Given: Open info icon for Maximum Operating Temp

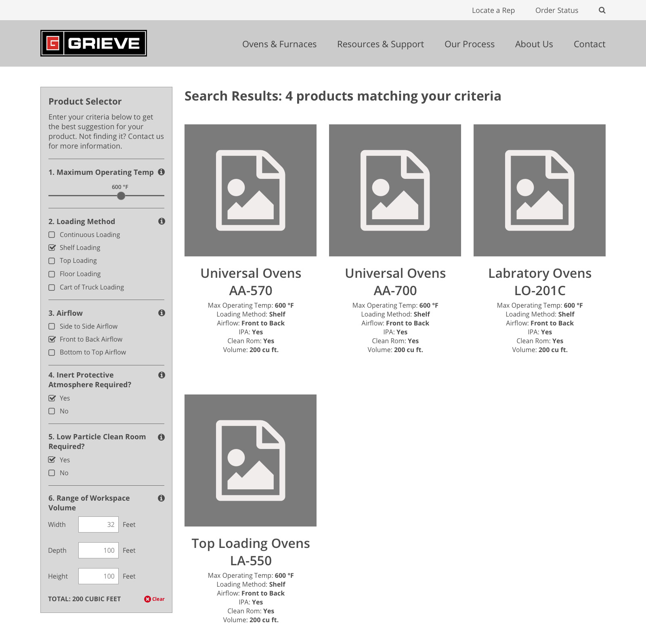Looking at the screenshot, I should click(161, 172).
